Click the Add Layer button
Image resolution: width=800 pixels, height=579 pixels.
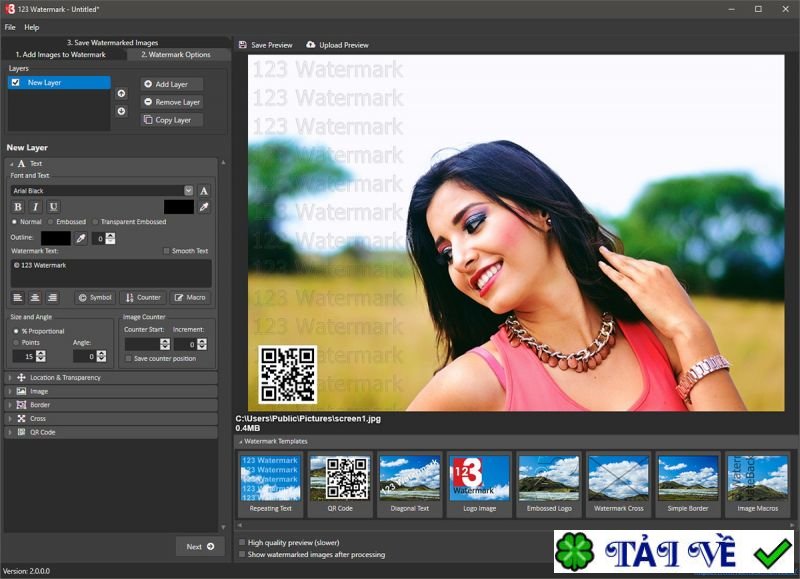(x=171, y=84)
